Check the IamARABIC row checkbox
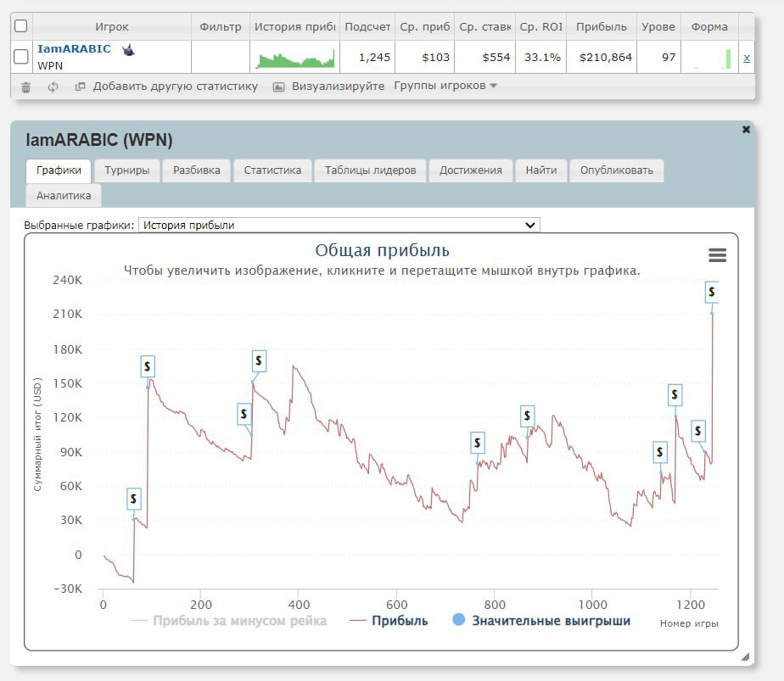Screen dimensions: 784x681 21,57
